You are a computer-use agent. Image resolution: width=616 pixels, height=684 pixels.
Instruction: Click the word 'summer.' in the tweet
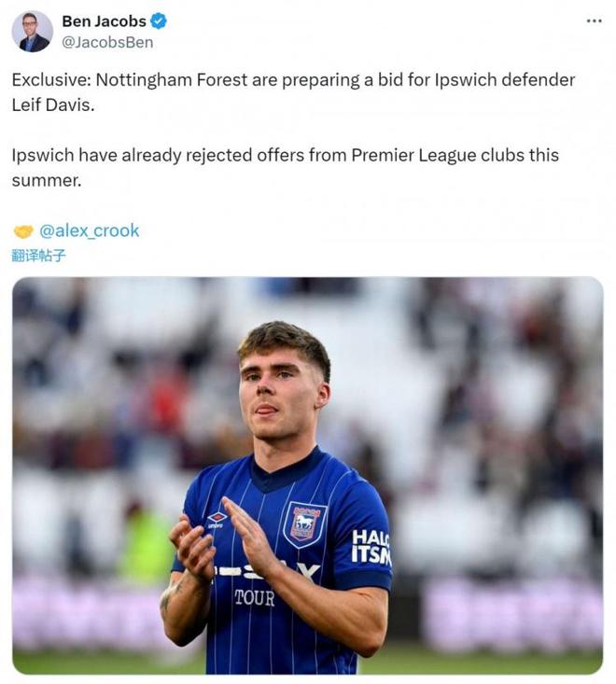47,181
